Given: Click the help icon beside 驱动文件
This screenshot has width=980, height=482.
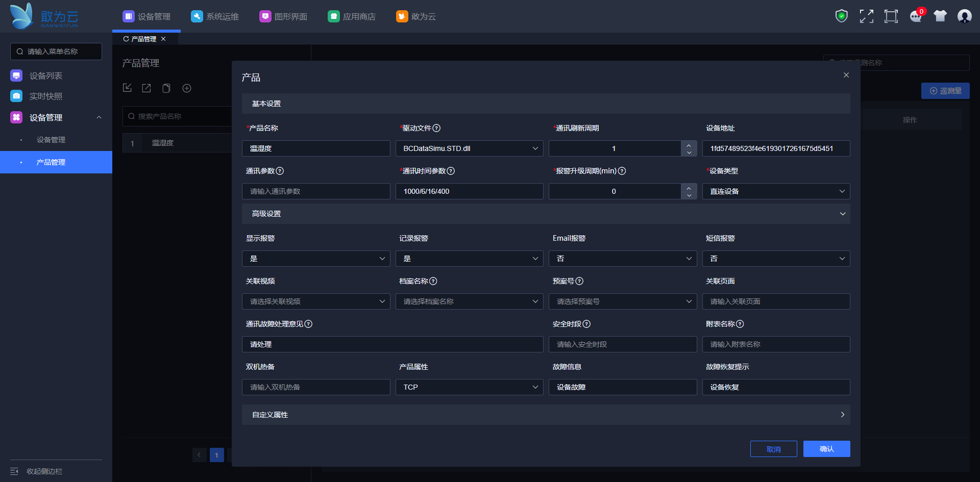Looking at the screenshot, I should [436, 128].
